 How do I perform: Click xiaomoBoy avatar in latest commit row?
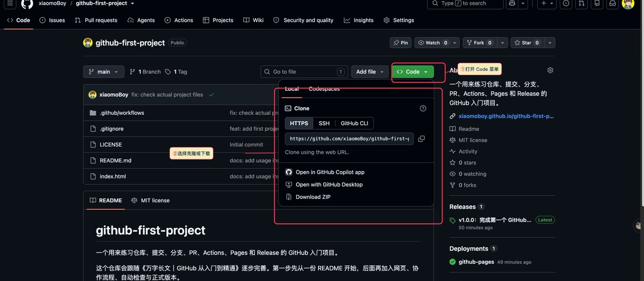(x=93, y=94)
